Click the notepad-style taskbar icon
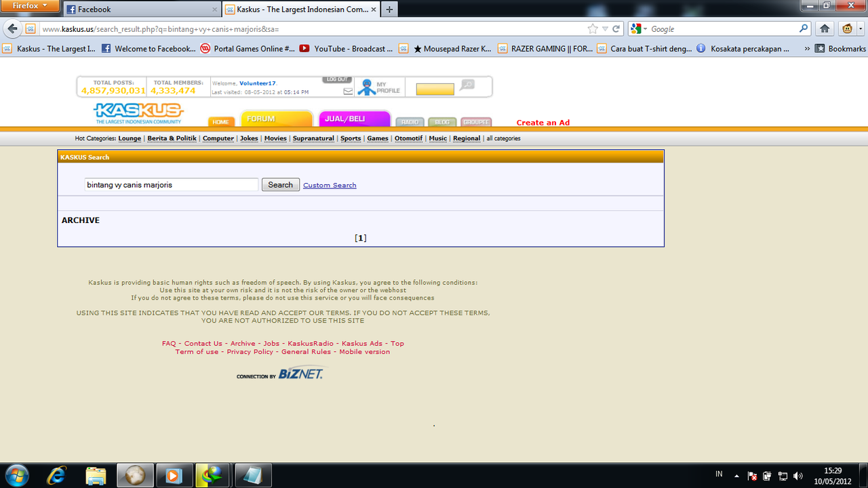The height and width of the screenshot is (488, 868). (x=253, y=476)
